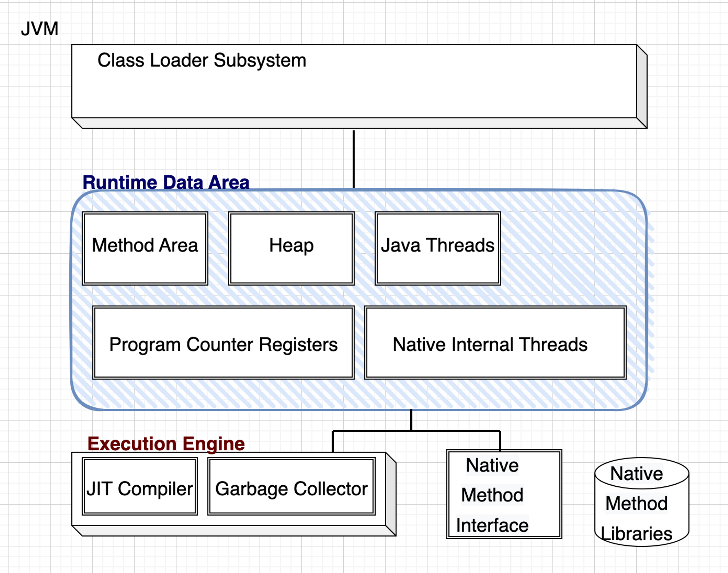Click the Program Counter Registers box
Image resolution: width=728 pixels, height=573 pixels.
click(x=223, y=343)
